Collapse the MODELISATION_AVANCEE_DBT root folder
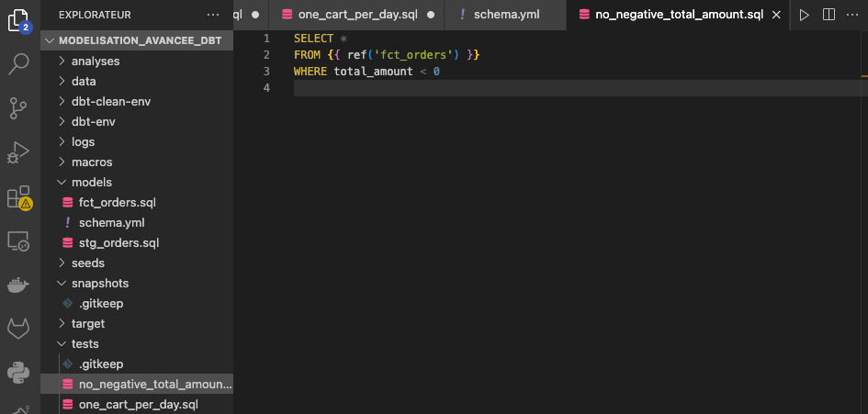Image resolution: width=868 pixels, height=414 pixels. click(x=137, y=40)
